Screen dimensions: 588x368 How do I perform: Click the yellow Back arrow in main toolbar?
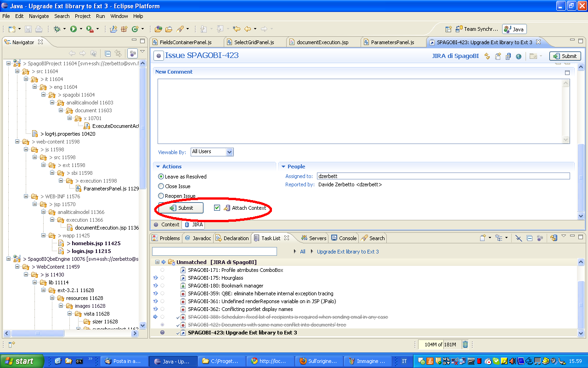pos(248,29)
